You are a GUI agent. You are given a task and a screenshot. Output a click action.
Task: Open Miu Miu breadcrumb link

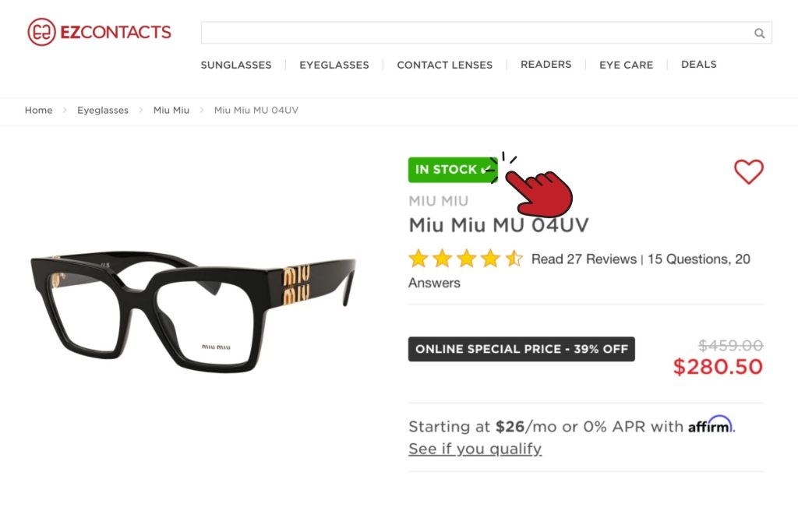(x=171, y=110)
